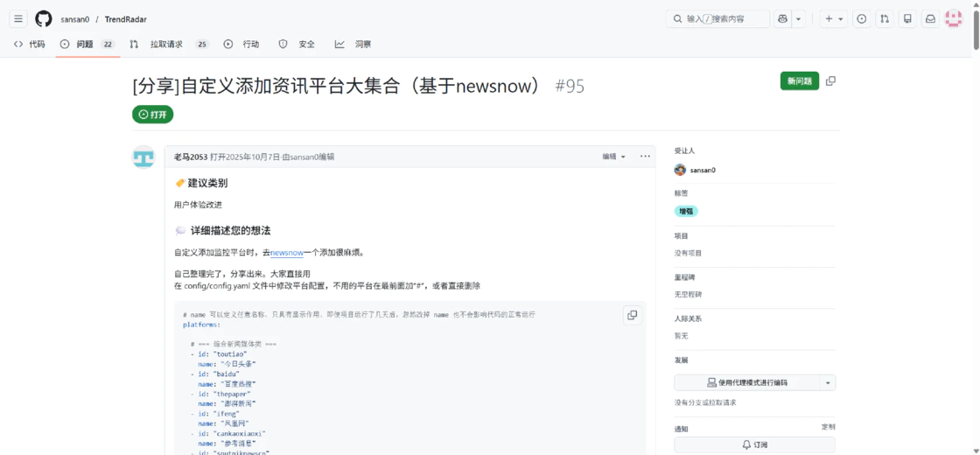This screenshot has width=980, height=455.
Task: Open 老马2053 author avatar
Action: (x=143, y=157)
